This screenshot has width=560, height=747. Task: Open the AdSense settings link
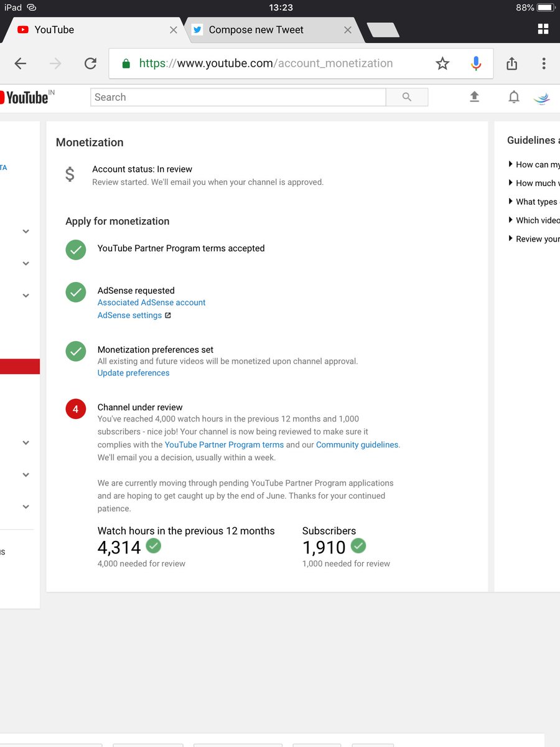pyautogui.click(x=129, y=316)
